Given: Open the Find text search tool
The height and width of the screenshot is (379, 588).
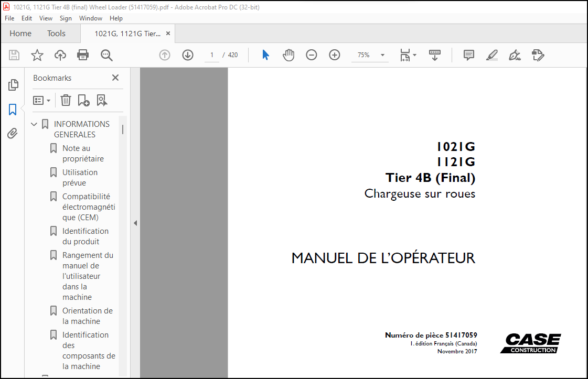Looking at the screenshot, I should point(106,55).
